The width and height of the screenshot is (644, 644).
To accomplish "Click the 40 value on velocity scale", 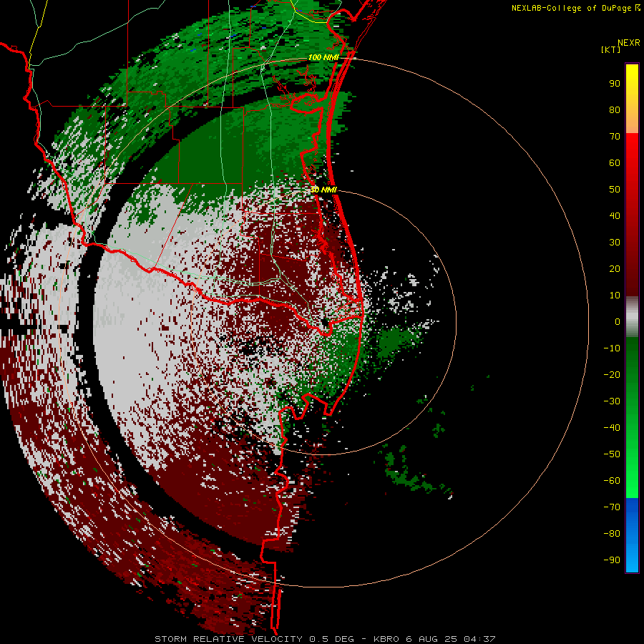I will coord(615,216).
